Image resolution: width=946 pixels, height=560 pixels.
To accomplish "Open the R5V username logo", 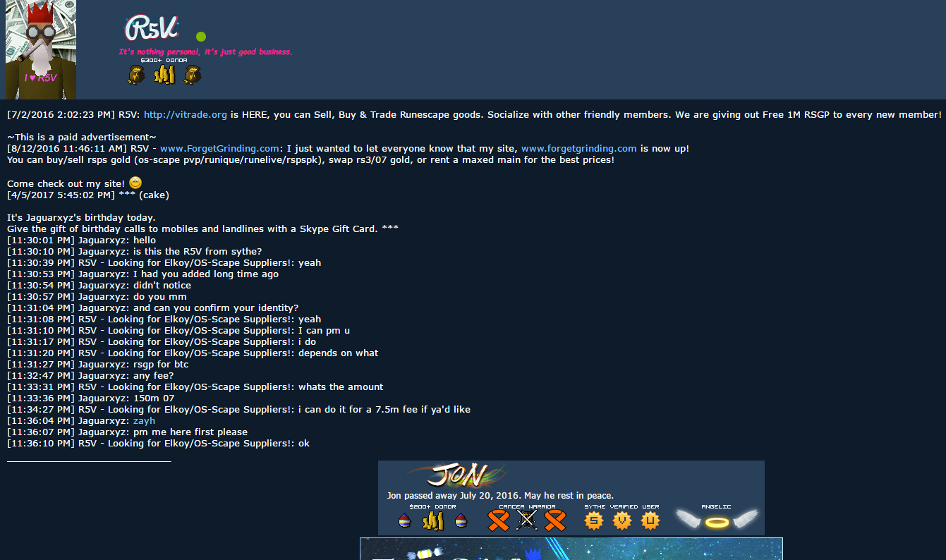I will coord(152,29).
